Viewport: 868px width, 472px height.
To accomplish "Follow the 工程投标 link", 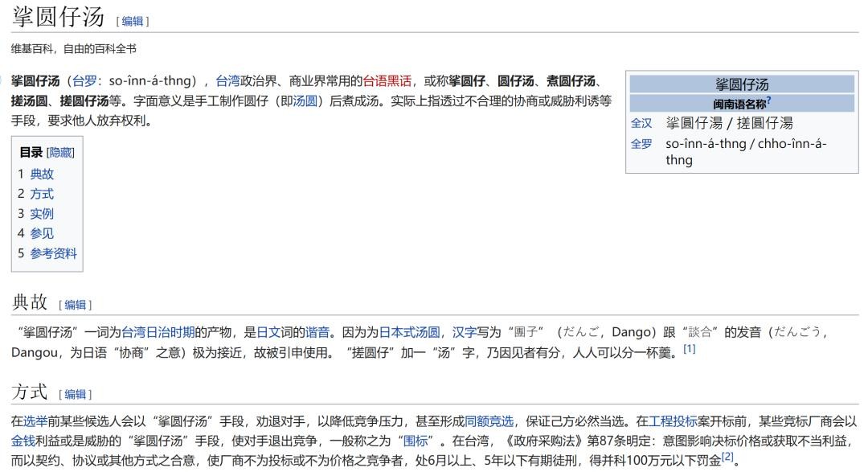I will 673,421.
